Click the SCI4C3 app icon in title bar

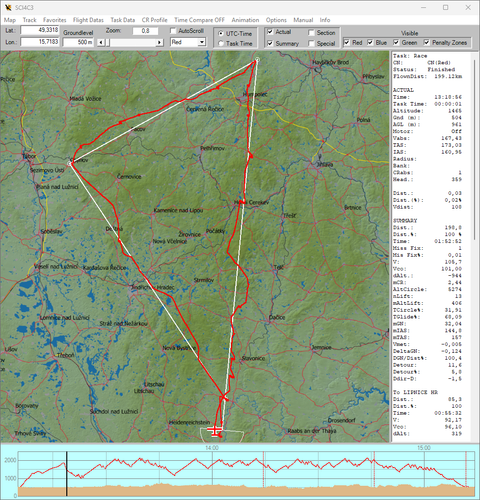8,7
